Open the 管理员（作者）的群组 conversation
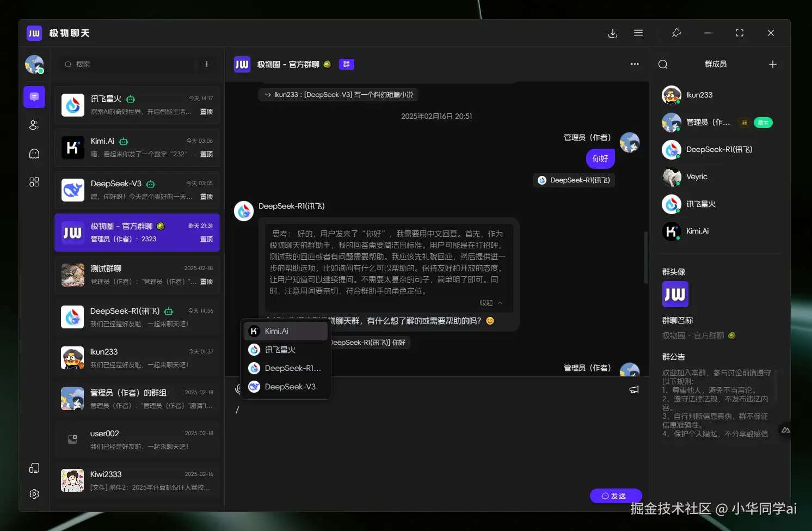 (137, 399)
